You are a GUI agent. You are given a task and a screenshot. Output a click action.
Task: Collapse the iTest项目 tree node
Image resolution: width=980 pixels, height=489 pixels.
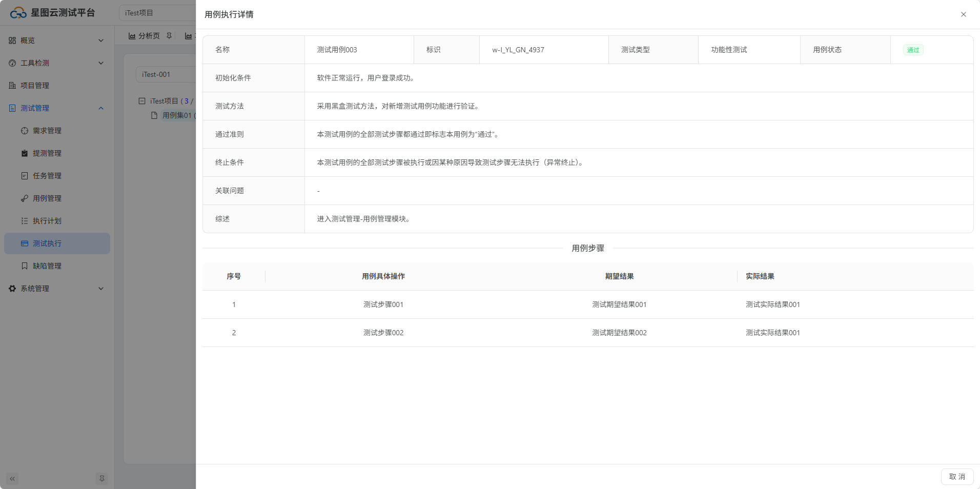pyautogui.click(x=142, y=101)
